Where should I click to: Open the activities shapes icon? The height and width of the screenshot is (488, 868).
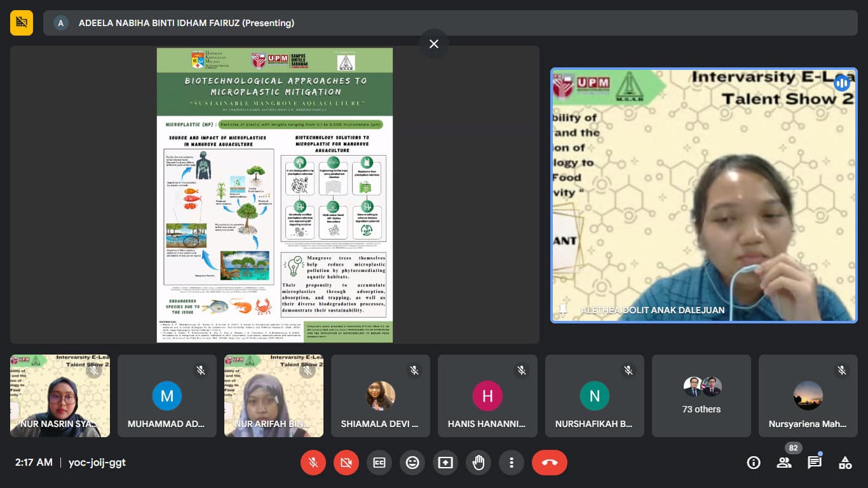(x=845, y=463)
